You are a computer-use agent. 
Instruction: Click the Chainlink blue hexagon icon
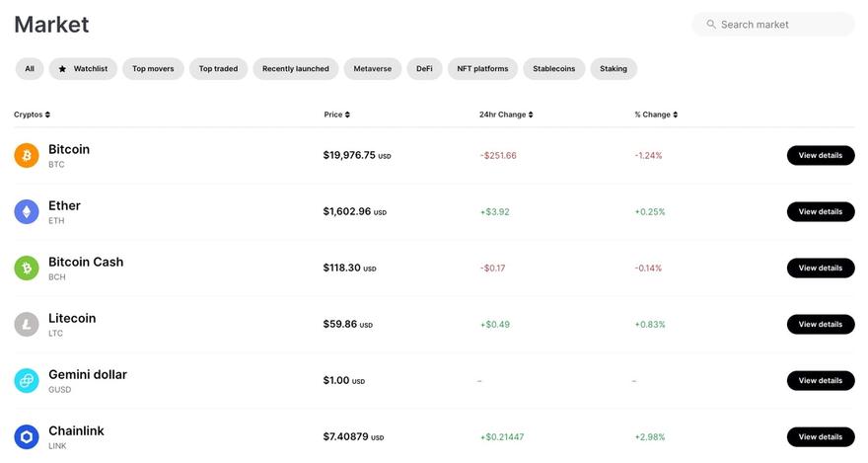[x=27, y=437]
